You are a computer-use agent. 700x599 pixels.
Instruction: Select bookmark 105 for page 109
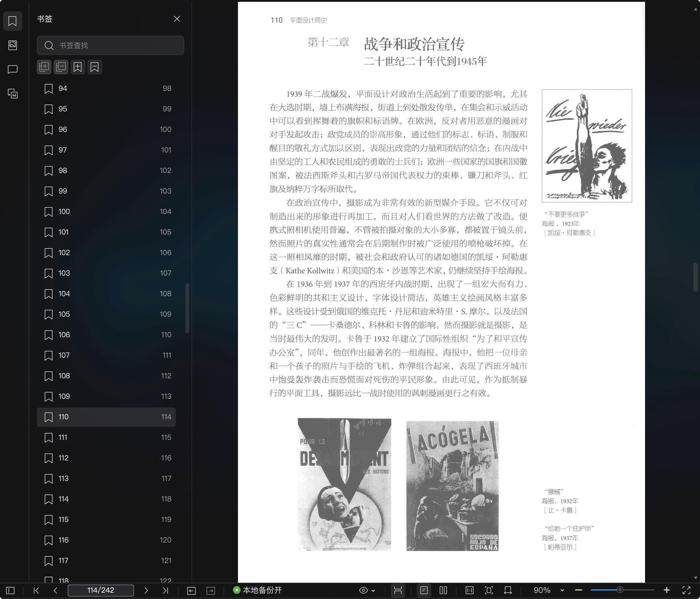[x=106, y=315]
